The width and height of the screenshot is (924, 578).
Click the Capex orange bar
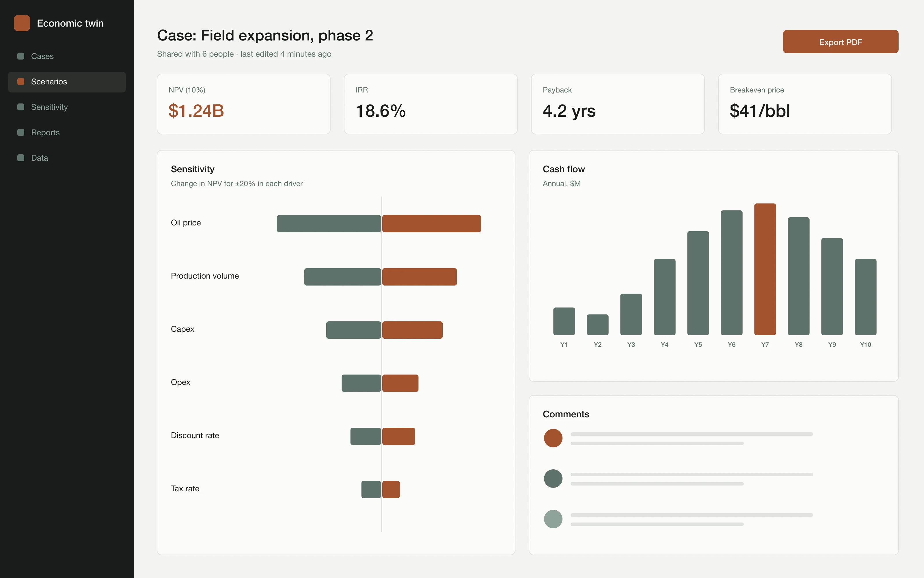pyautogui.click(x=412, y=330)
